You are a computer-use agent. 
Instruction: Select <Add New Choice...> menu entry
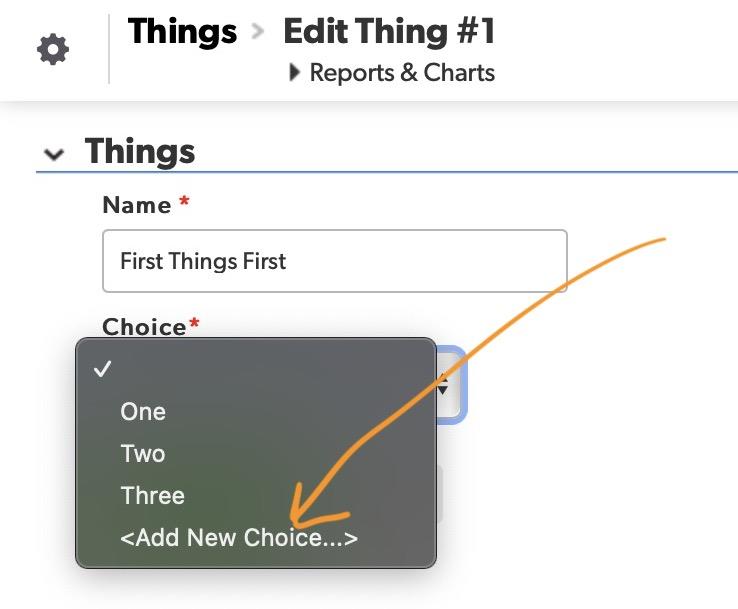pyautogui.click(x=239, y=538)
